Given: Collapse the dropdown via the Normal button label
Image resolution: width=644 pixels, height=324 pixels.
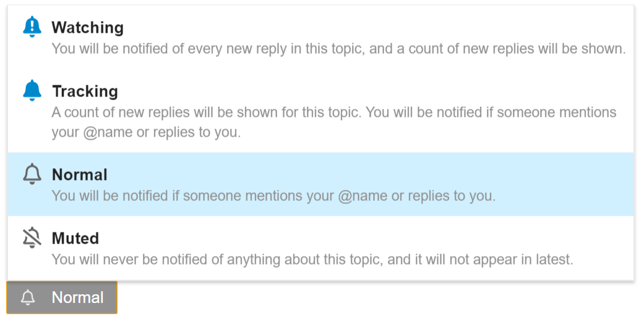Looking at the screenshot, I should 77,298.
